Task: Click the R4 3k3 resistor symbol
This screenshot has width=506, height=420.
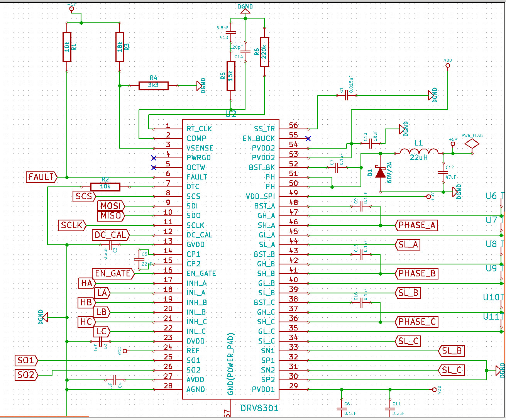Action: click(x=154, y=85)
